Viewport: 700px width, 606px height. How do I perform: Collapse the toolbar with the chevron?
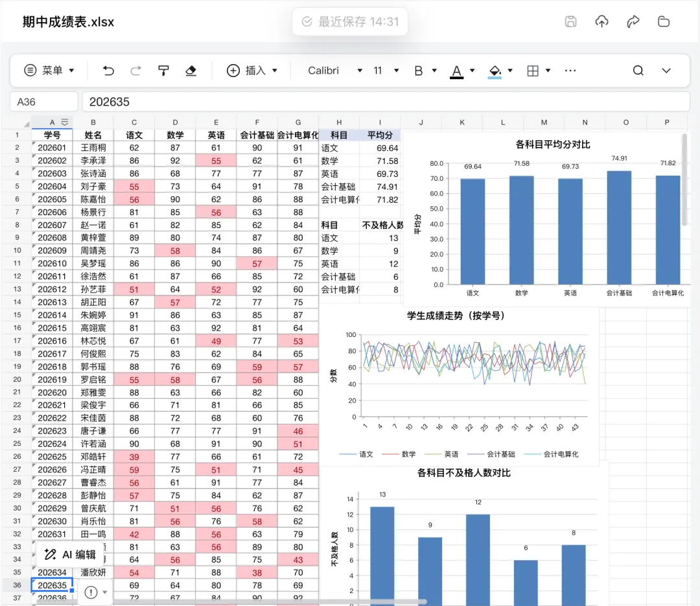tap(666, 71)
